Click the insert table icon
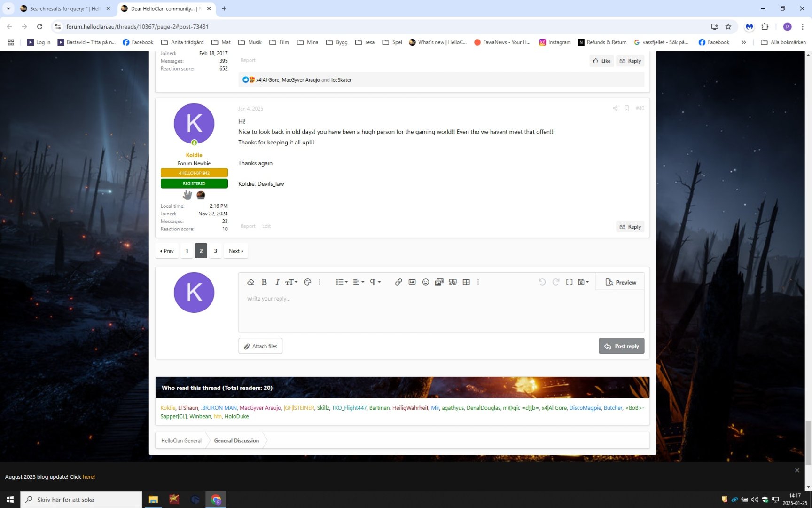The image size is (812, 508). (x=466, y=282)
